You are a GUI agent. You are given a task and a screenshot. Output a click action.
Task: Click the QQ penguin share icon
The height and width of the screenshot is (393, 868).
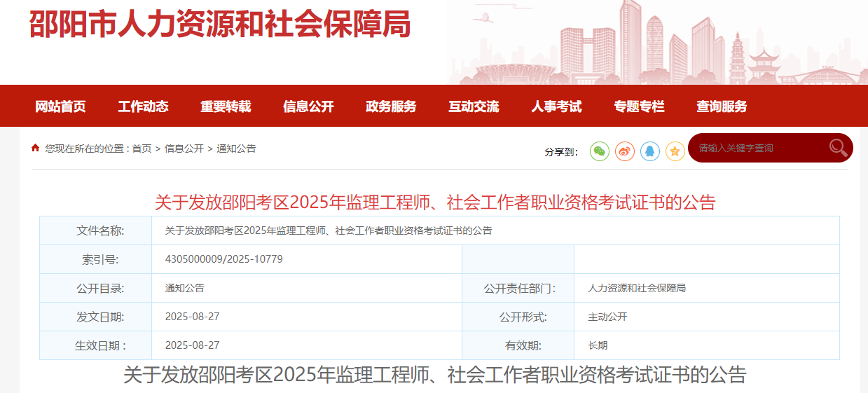click(x=650, y=151)
